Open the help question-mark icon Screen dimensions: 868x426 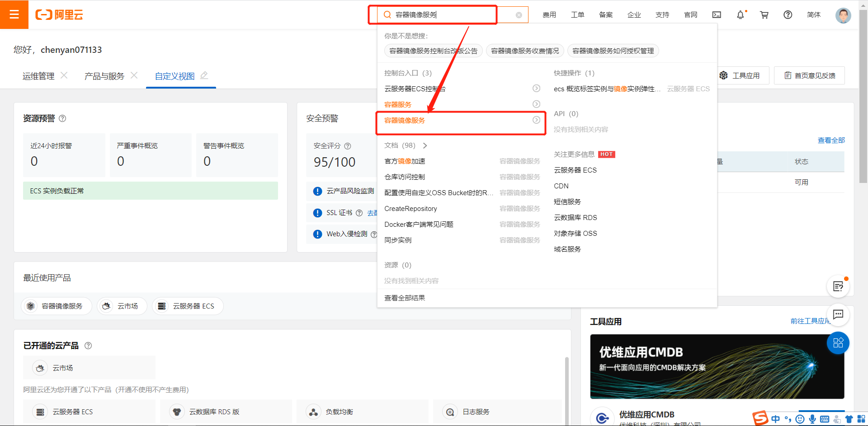pos(788,14)
